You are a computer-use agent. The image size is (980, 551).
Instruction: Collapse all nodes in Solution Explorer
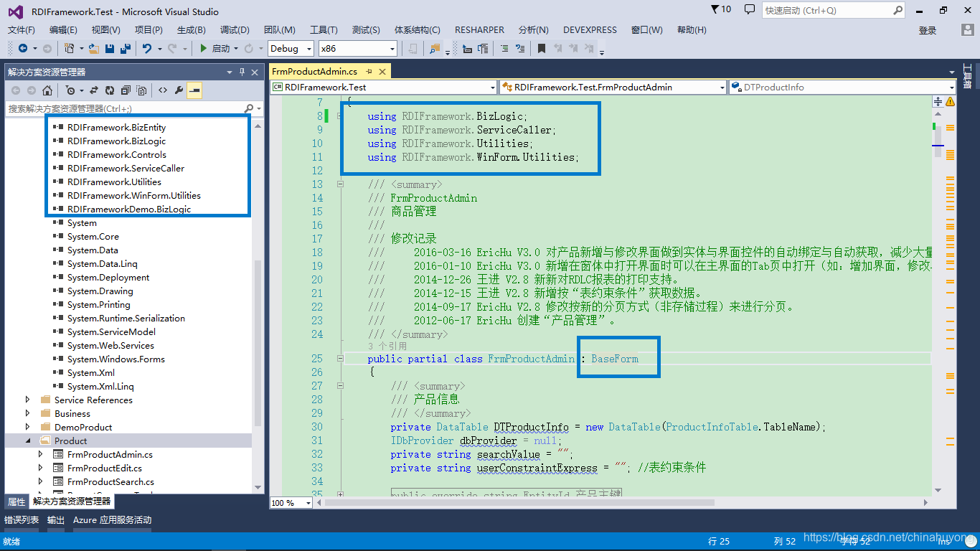pyautogui.click(x=126, y=90)
